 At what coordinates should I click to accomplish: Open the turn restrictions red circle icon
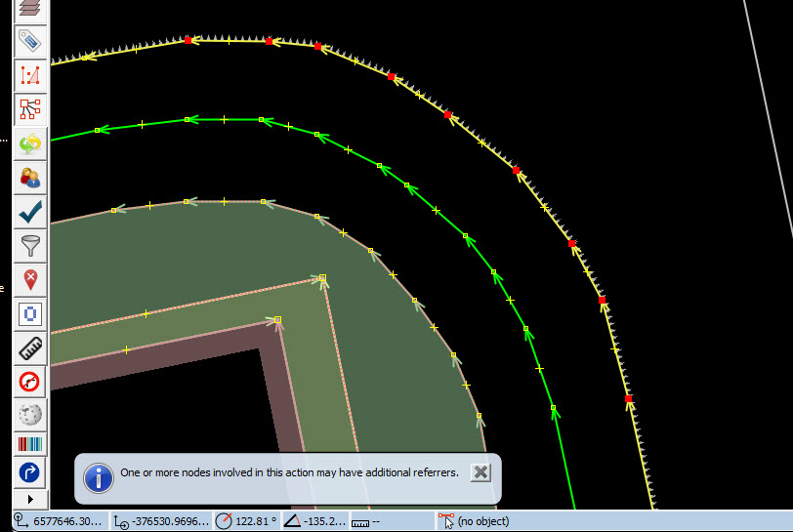30,382
